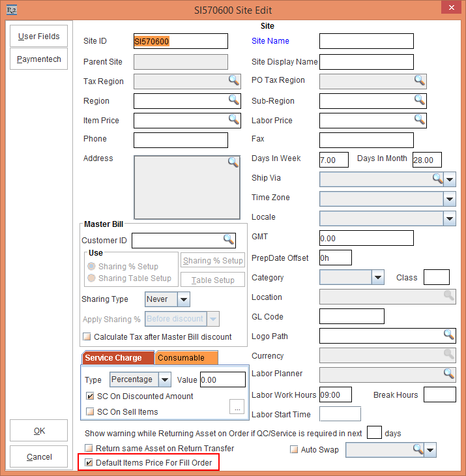The width and height of the screenshot is (466, 476).
Task: Click the PrepDate Offset field
Action: click(336, 258)
